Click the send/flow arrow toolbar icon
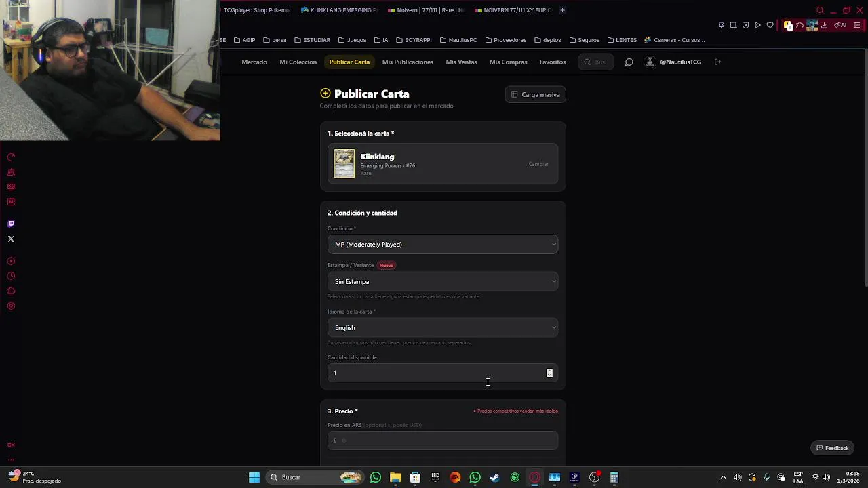868x488 pixels. coord(757,25)
